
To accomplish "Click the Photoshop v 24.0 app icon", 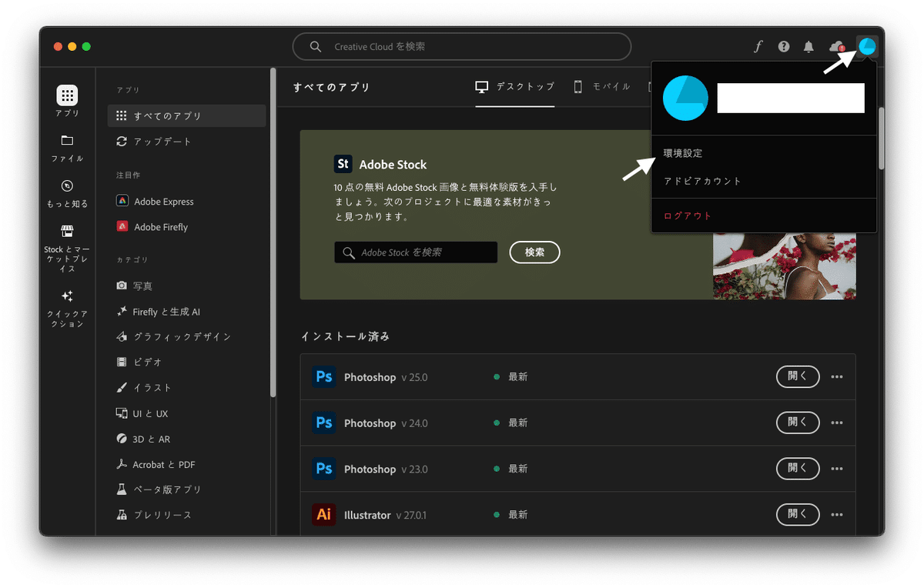I will 324,423.
